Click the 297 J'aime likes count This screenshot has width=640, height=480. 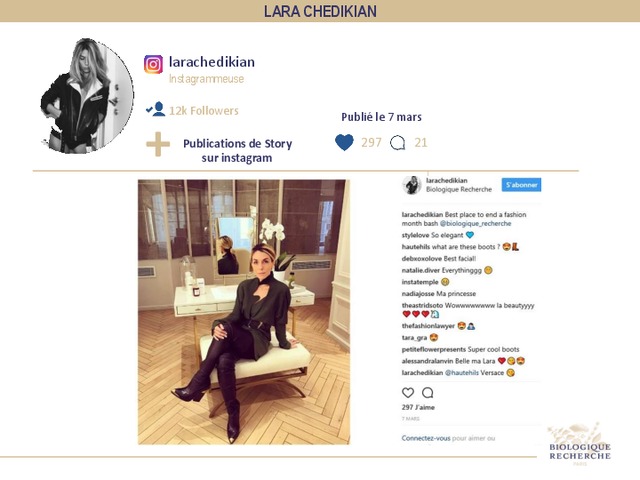tap(418, 407)
